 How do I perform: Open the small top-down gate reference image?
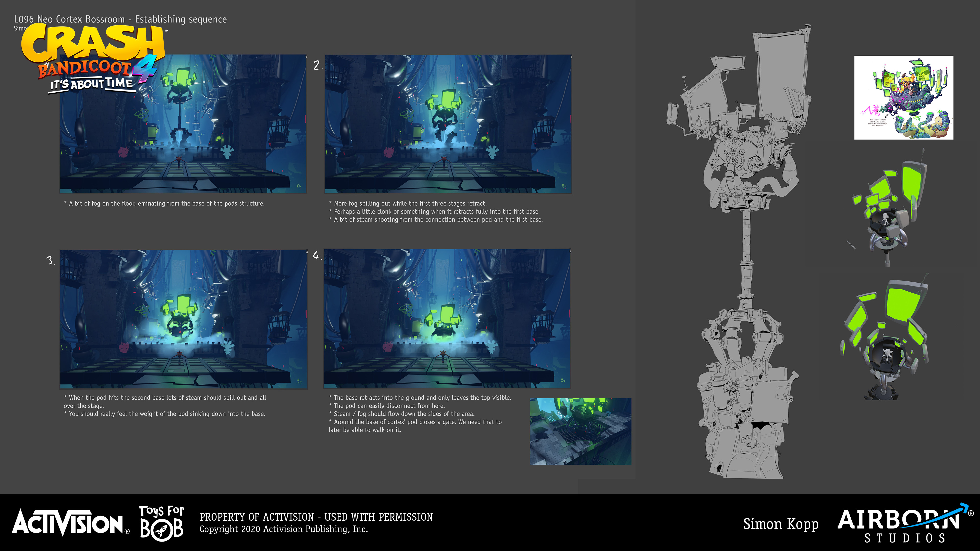coord(581,431)
